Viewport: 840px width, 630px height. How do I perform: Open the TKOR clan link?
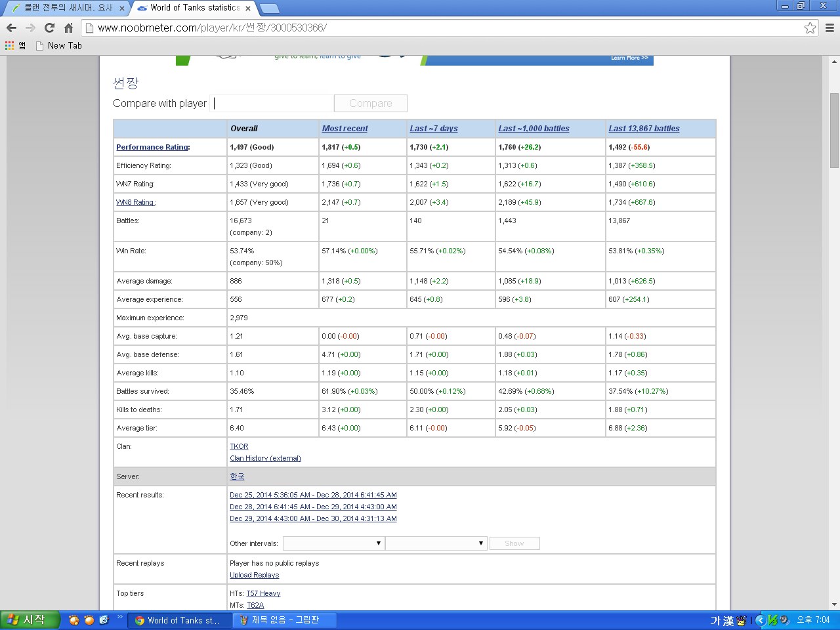(239, 446)
